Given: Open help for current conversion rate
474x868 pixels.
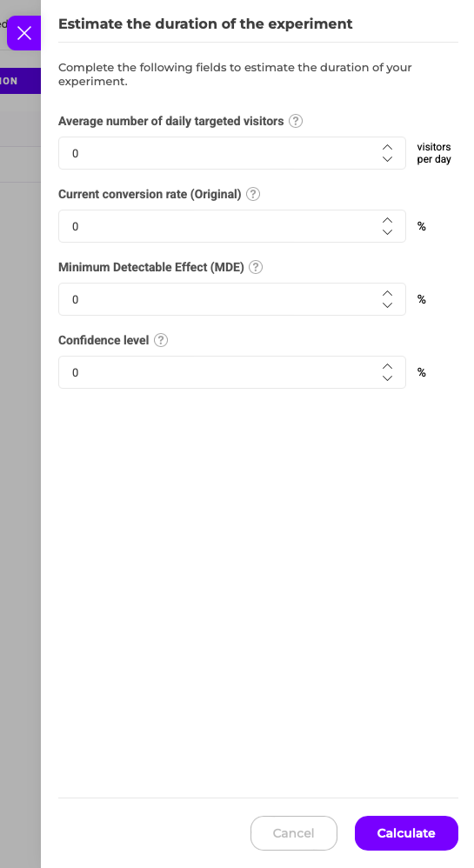Looking at the screenshot, I should (253, 194).
